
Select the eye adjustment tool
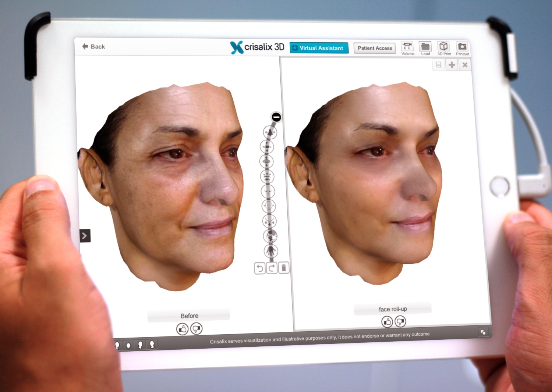267,147
